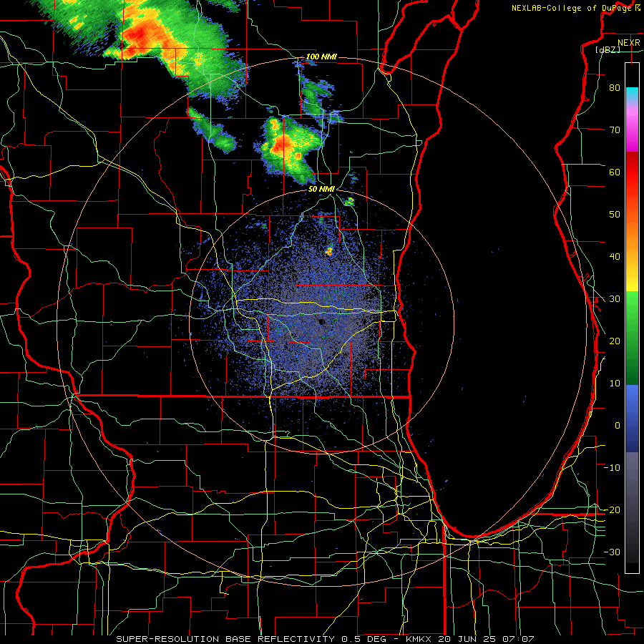Click the 20 value on the dBZ scale

coord(615,341)
